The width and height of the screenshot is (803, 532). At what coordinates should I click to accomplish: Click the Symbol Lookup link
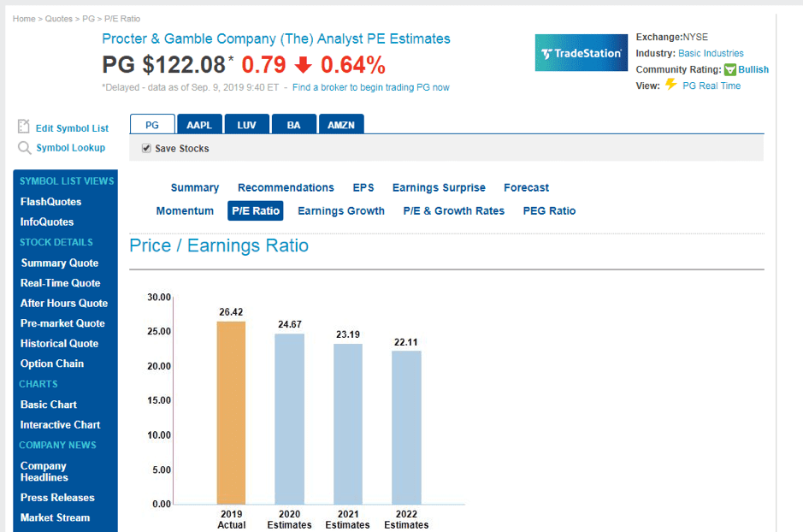71,148
